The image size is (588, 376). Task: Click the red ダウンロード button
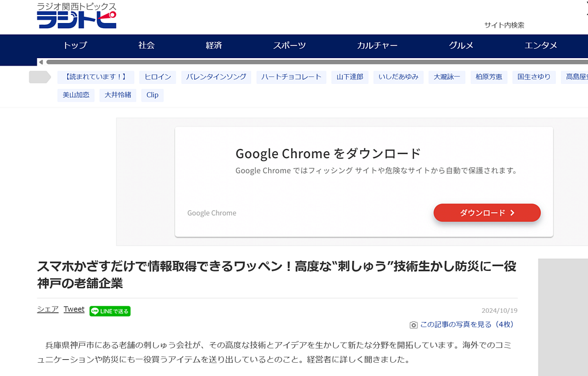487,213
